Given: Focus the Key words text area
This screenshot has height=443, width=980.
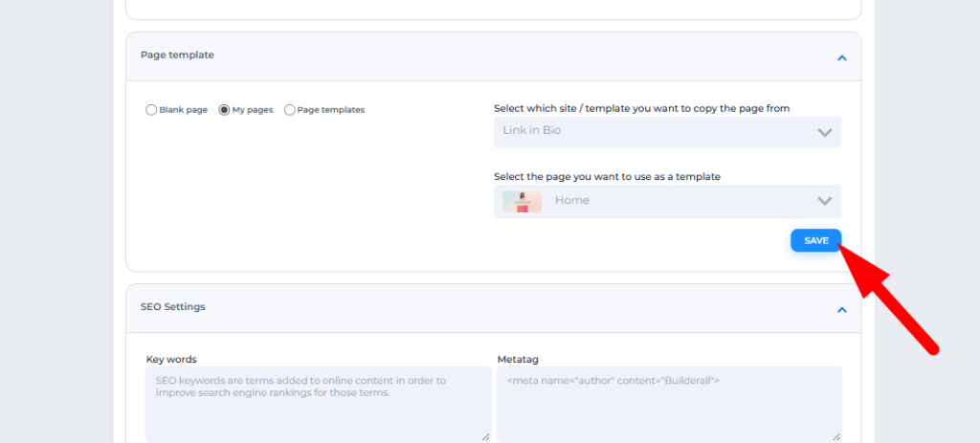Looking at the screenshot, I should pyautogui.click(x=317, y=404).
